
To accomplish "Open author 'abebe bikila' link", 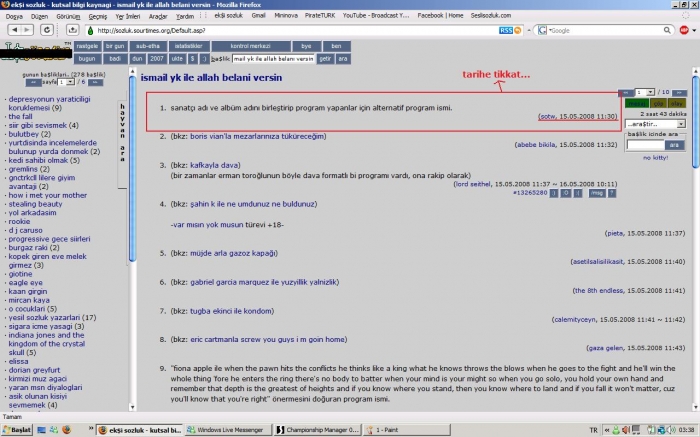I will click(x=536, y=145).
